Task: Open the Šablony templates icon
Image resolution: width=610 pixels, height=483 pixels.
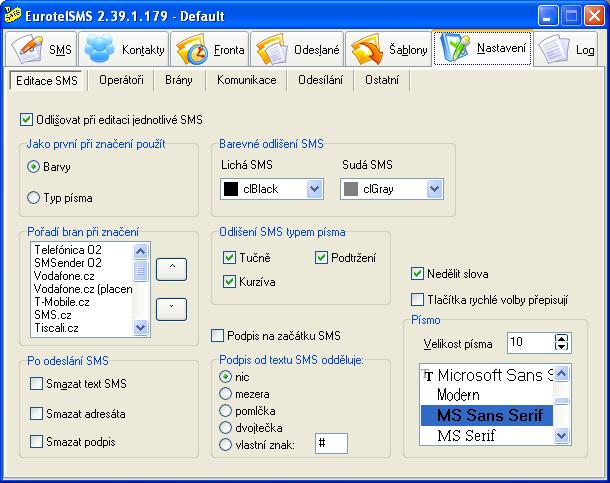Action: click(x=364, y=49)
